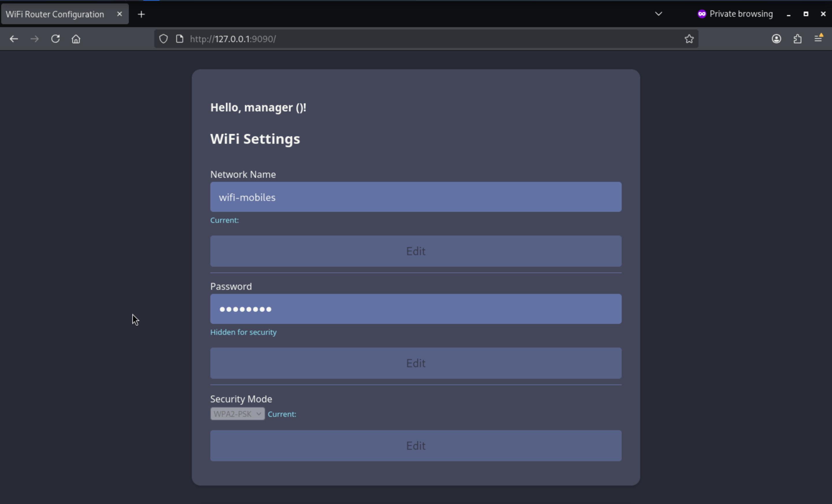Click Edit button under Security Mode

416,445
